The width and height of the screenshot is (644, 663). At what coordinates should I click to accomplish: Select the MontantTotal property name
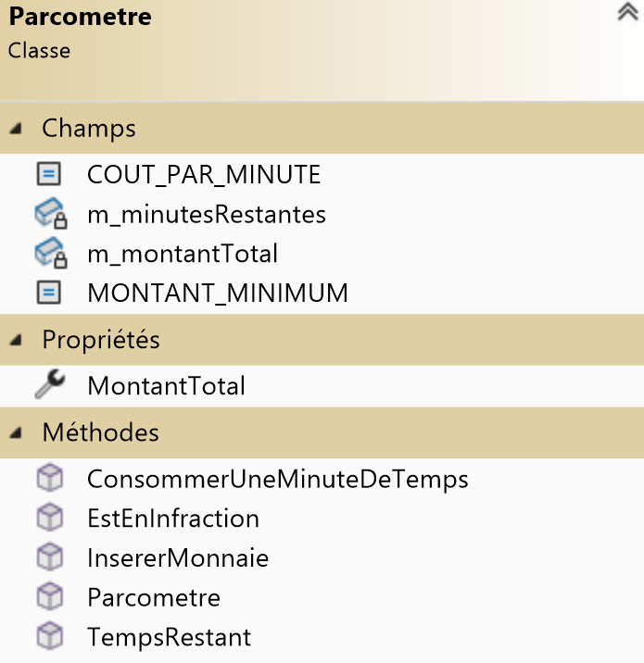tap(166, 385)
